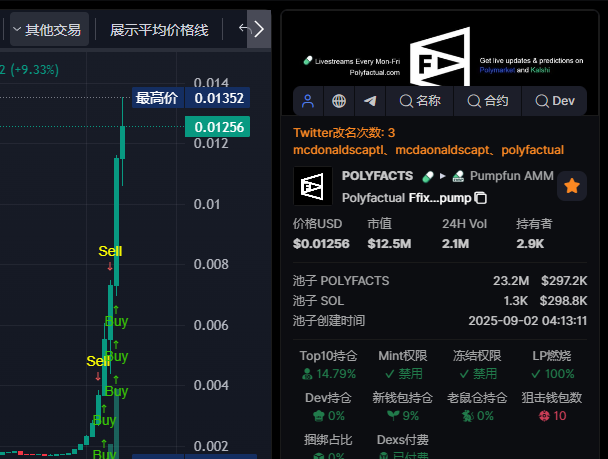Click polyfactual Twitter name
Viewport: 608px width, 459px height.
coord(532,150)
